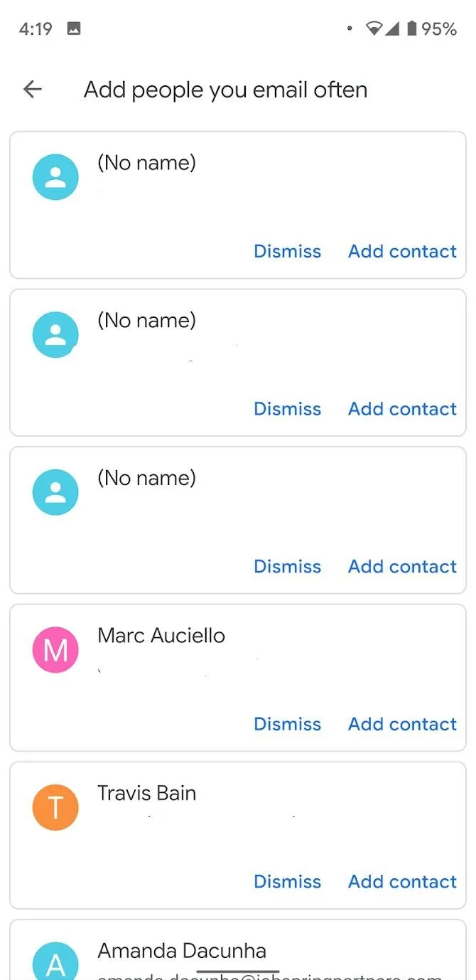476x980 pixels.
Task: Tap Marc Auciello's pink M avatar
Action: (55, 649)
